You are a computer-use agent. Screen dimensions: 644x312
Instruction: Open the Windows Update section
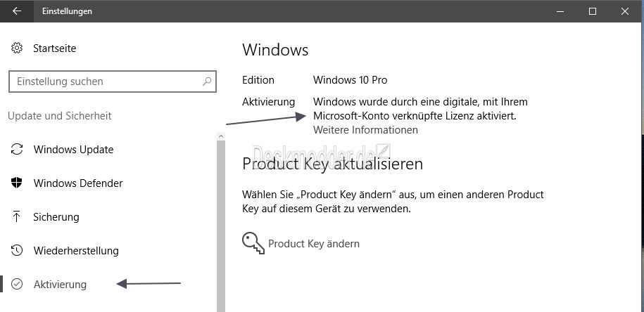pyautogui.click(x=73, y=149)
